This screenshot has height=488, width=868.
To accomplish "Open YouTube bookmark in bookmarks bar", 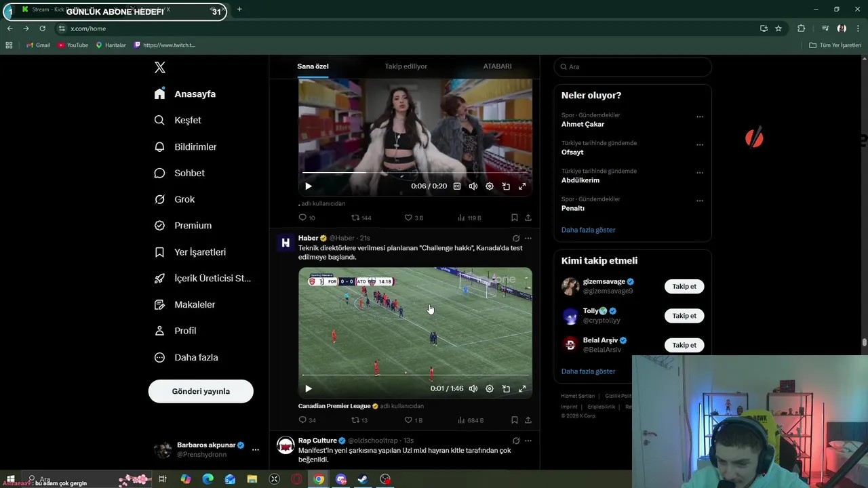I will point(73,45).
